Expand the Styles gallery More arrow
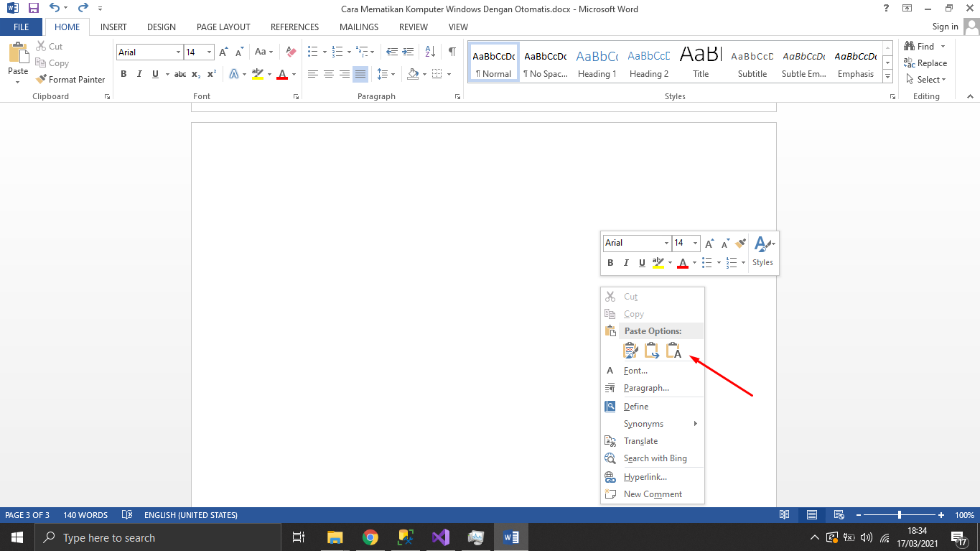980x551 pixels. coord(887,76)
